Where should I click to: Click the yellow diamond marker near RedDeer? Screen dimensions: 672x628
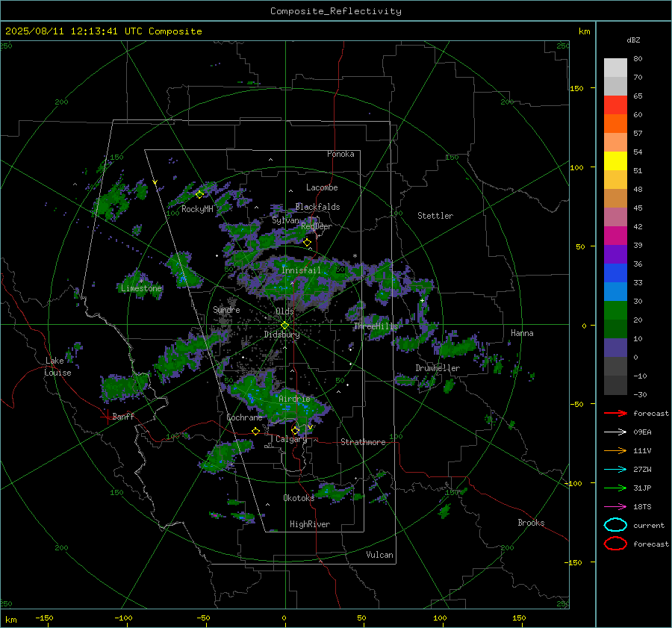click(307, 243)
